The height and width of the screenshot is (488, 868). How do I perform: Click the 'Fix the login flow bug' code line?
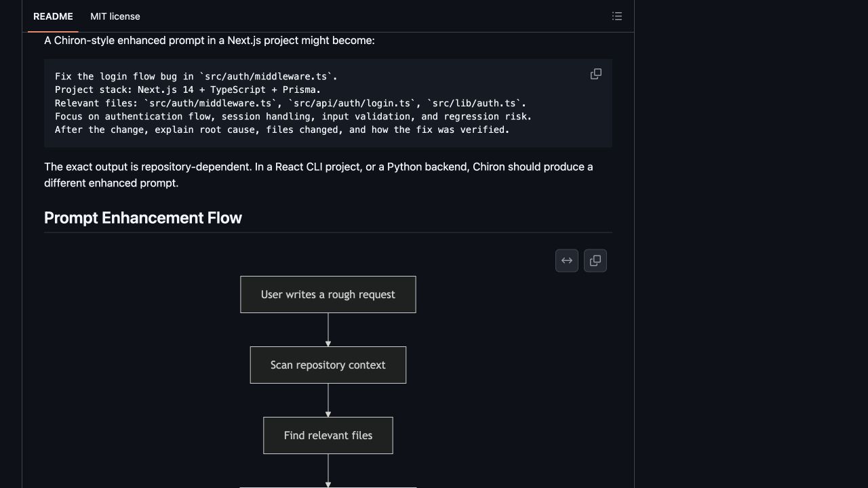(196, 77)
